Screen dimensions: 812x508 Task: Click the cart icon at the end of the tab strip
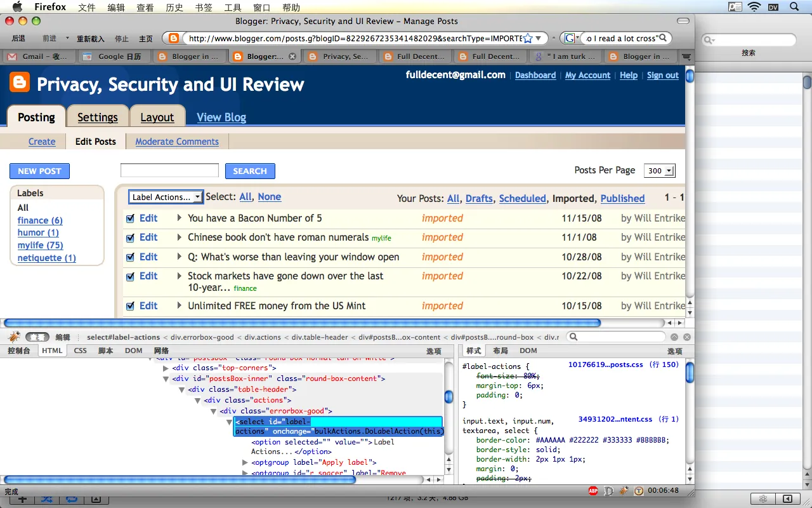pos(686,56)
